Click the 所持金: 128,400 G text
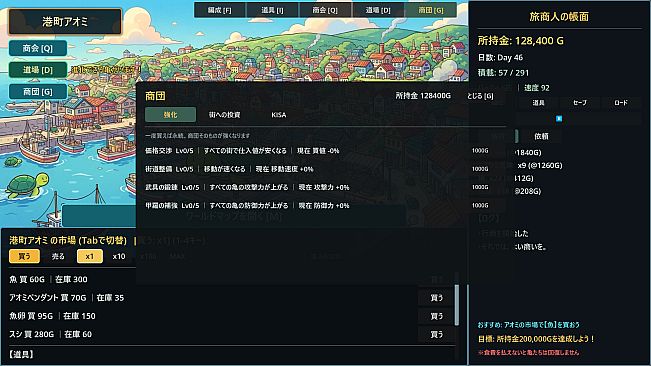The height and width of the screenshot is (366, 651). click(520, 41)
